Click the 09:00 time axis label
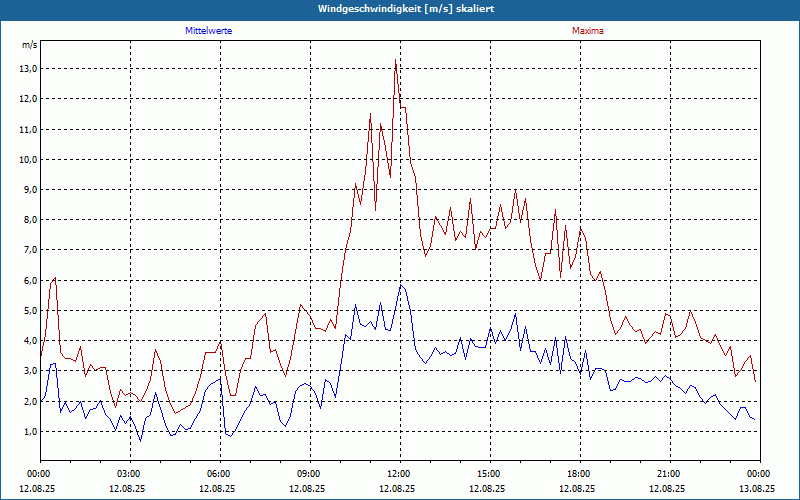Image resolution: width=800 pixels, height=500 pixels. pos(310,474)
